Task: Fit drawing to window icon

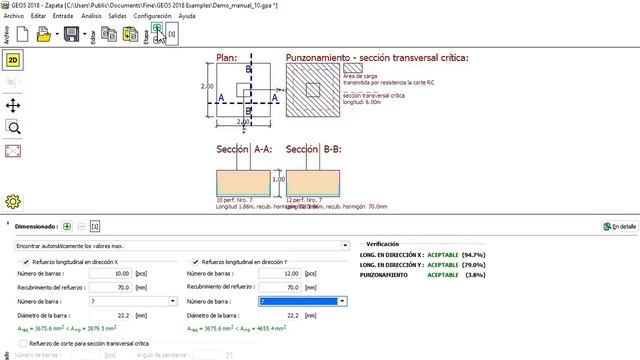Action: point(13,151)
